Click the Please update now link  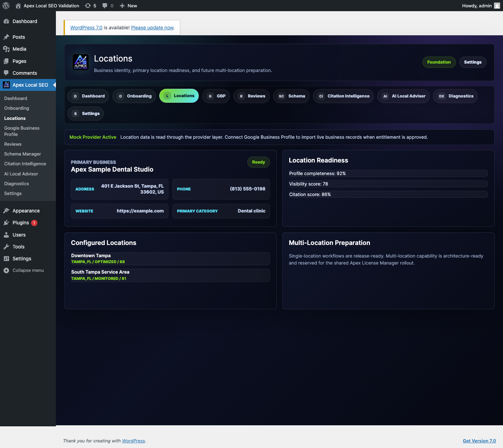tap(152, 28)
